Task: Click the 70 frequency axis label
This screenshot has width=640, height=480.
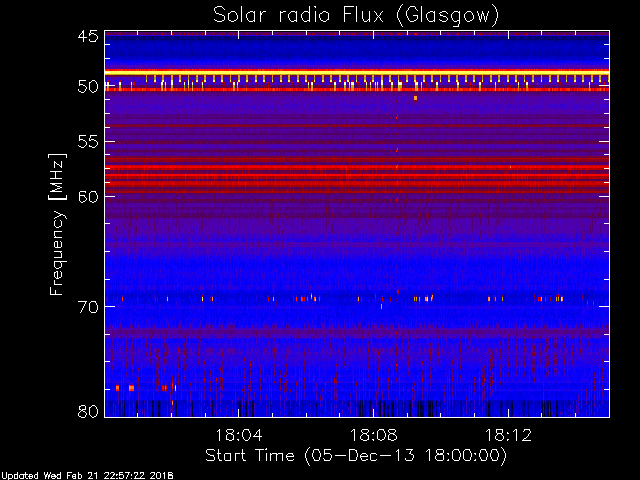Action: coord(88,307)
